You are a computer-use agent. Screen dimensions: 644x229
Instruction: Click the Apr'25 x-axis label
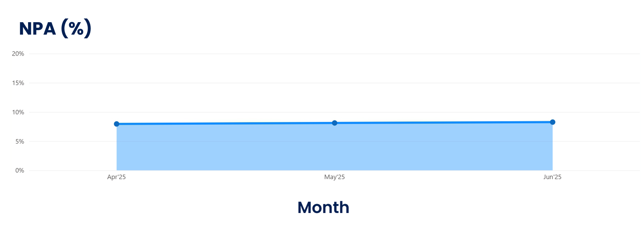click(117, 177)
